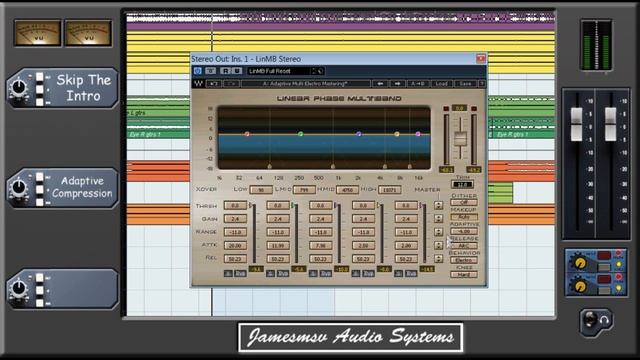Click the preset manager icon beside preset arrows
Image resolution: width=640 pixels, height=360 pixels.
tap(321, 71)
